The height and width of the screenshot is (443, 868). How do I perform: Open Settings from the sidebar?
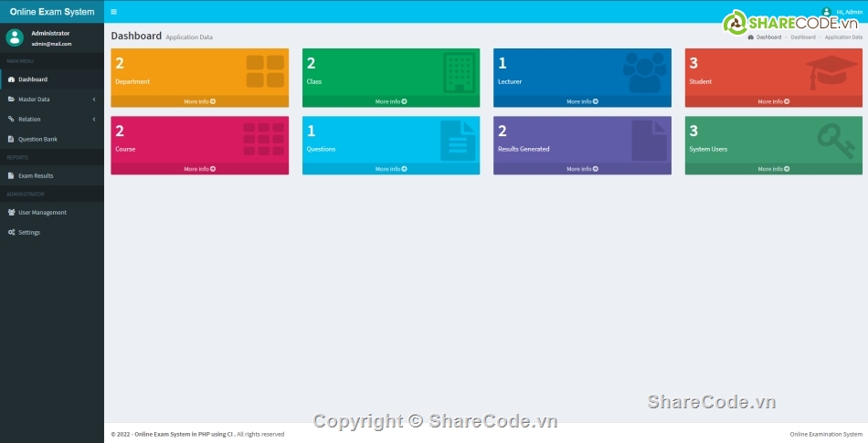pos(29,232)
